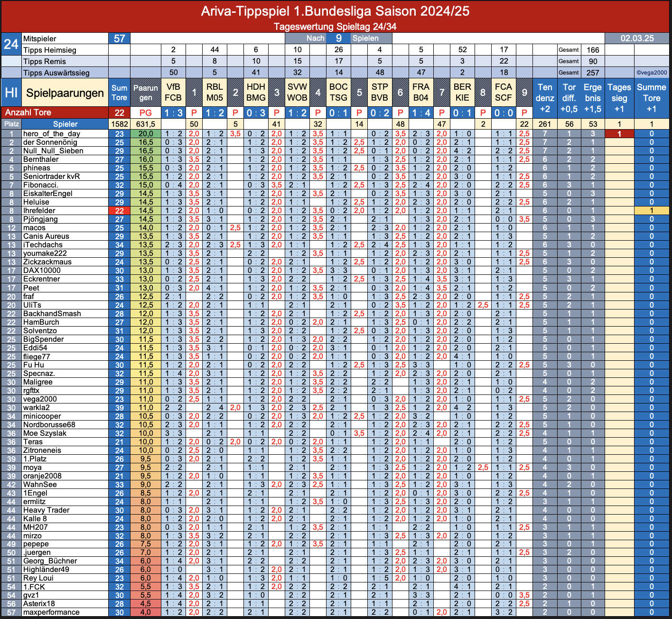Click the 'Summe Tore +1' column header
672x619 pixels.
point(652,98)
